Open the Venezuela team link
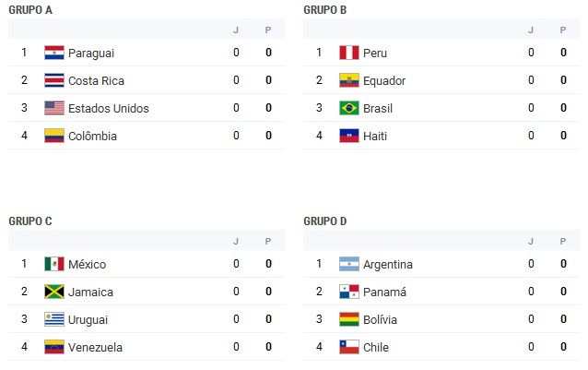 click(95, 348)
